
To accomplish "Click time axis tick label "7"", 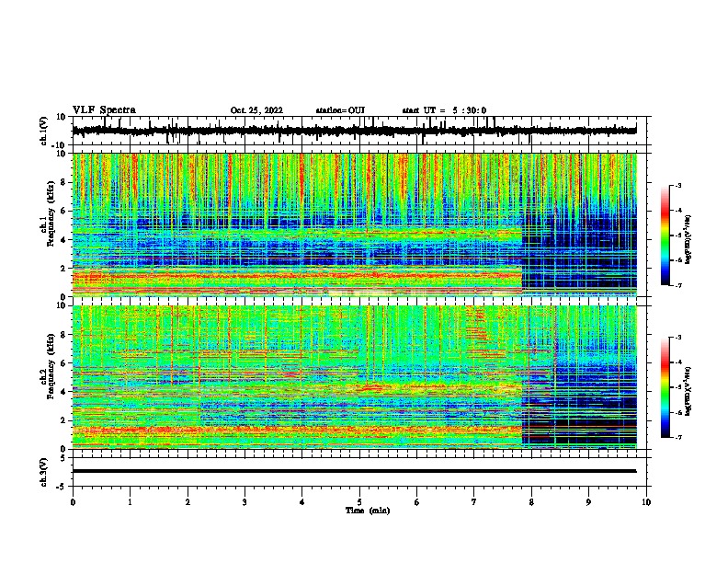I will (x=474, y=502).
